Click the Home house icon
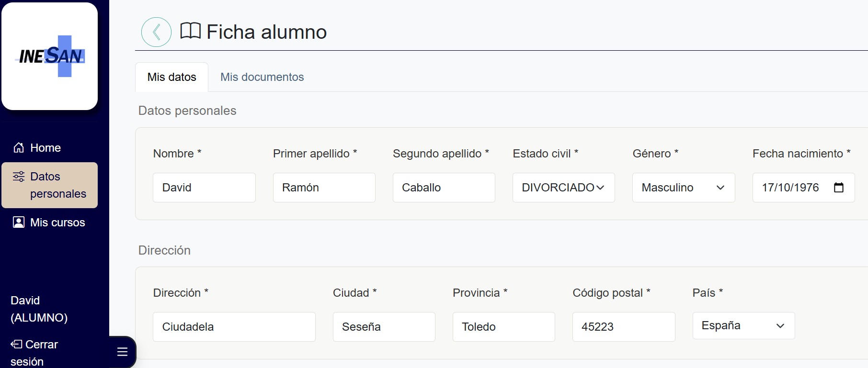This screenshot has height=368, width=868. point(19,147)
